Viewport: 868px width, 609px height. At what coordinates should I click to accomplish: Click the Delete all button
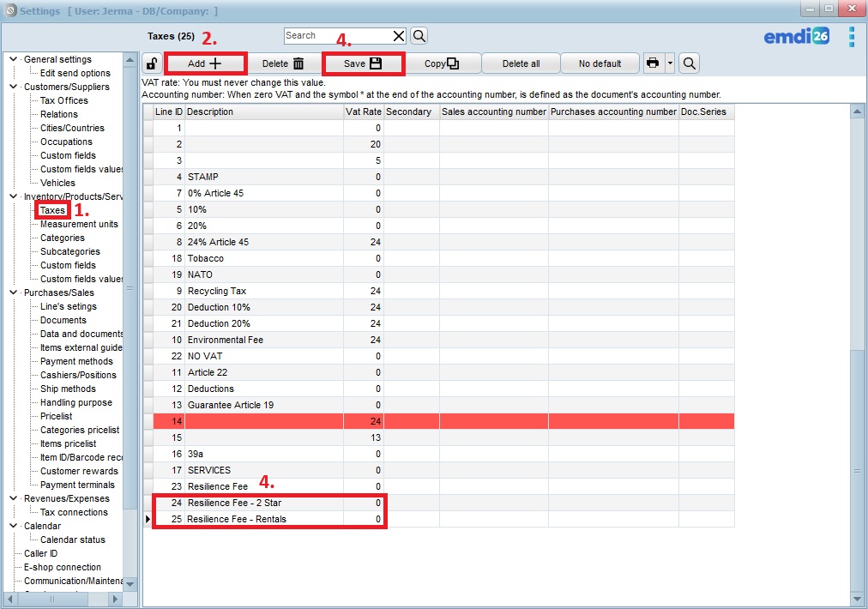pyautogui.click(x=521, y=63)
